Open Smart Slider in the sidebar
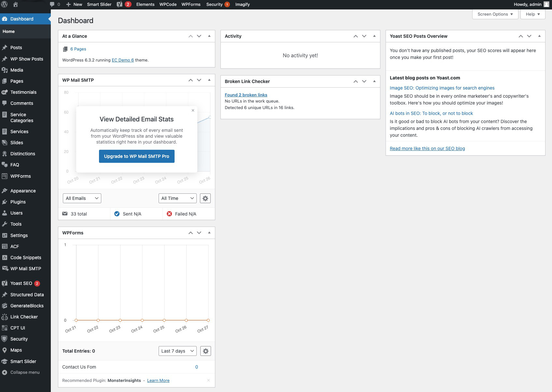The image size is (552, 392). point(25,361)
